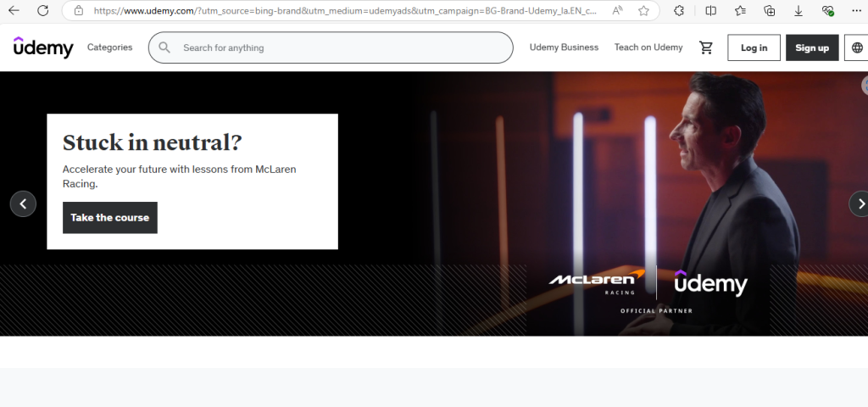Open Browser essentials heart icon

(828, 11)
